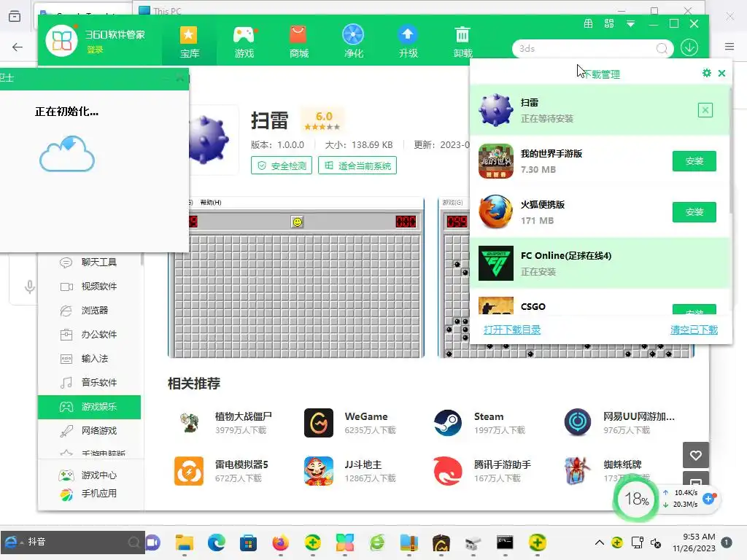This screenshot has height=560, width=747.
Task: Click the 安全检测 badge
Action: point(282,166)
